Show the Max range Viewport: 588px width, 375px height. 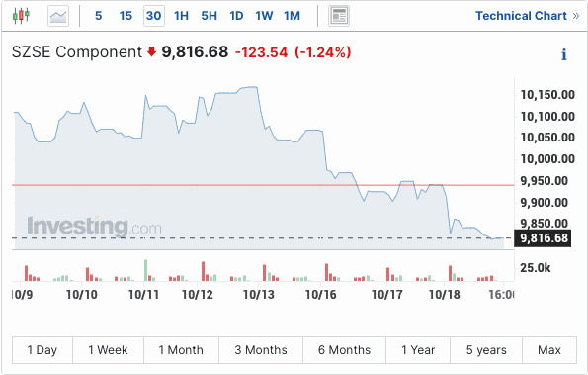[549, 350]
